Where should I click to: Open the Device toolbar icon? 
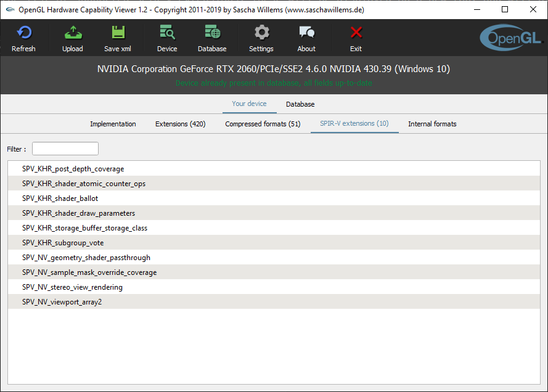tap(167, 33)
